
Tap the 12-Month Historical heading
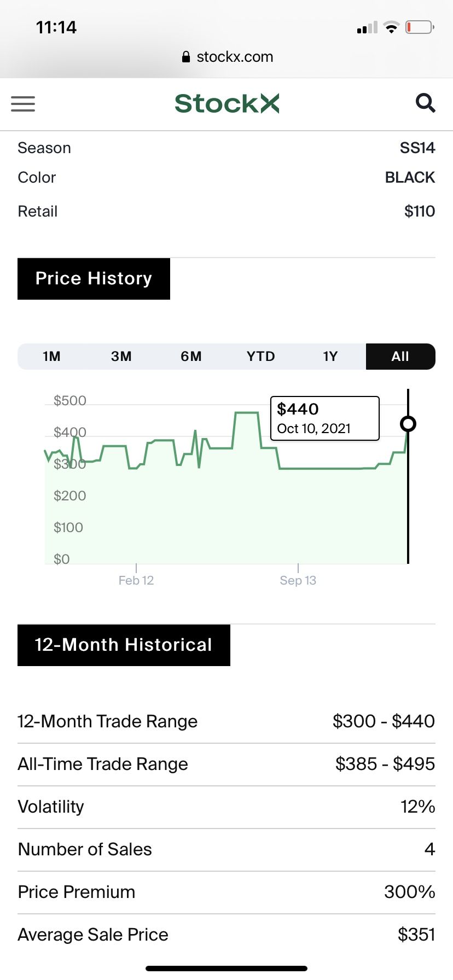[x=124, y=645]
